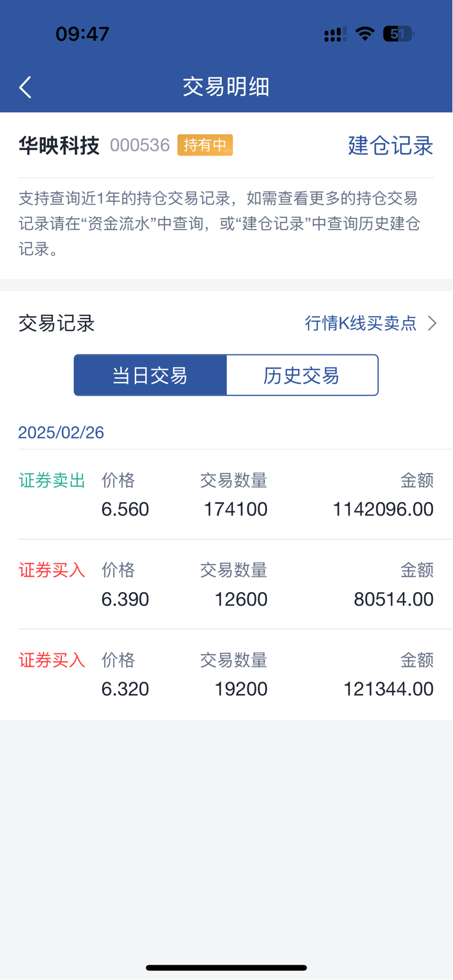Switch to the 历史交易 tab

[302, 376]
